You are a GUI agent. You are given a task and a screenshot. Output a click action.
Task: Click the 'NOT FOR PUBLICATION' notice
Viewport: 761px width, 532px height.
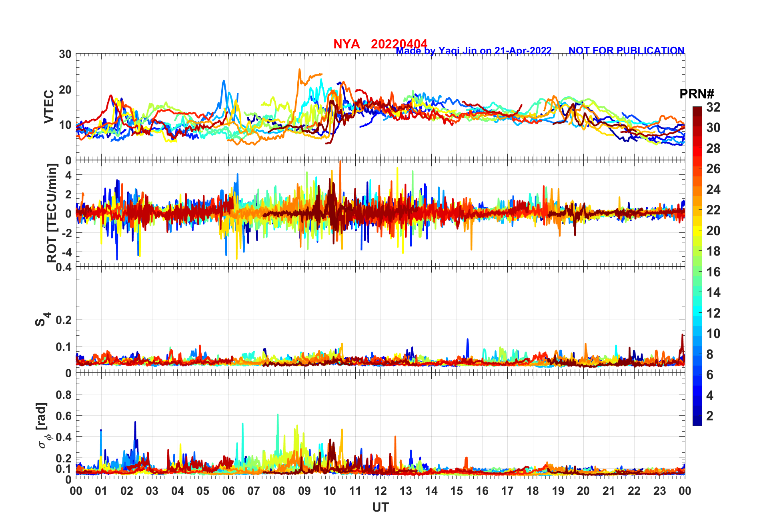pyautogui.click(x=627, y=50)
